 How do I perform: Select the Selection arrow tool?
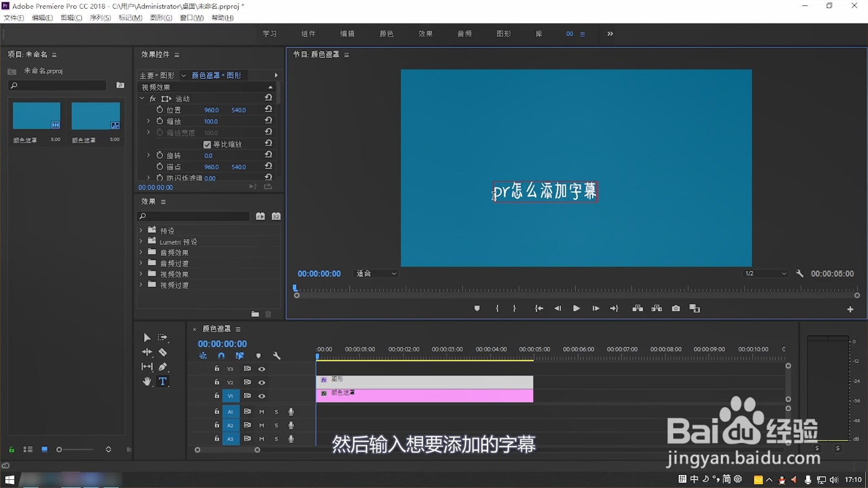pyautogui.click(x=147, y=337)
